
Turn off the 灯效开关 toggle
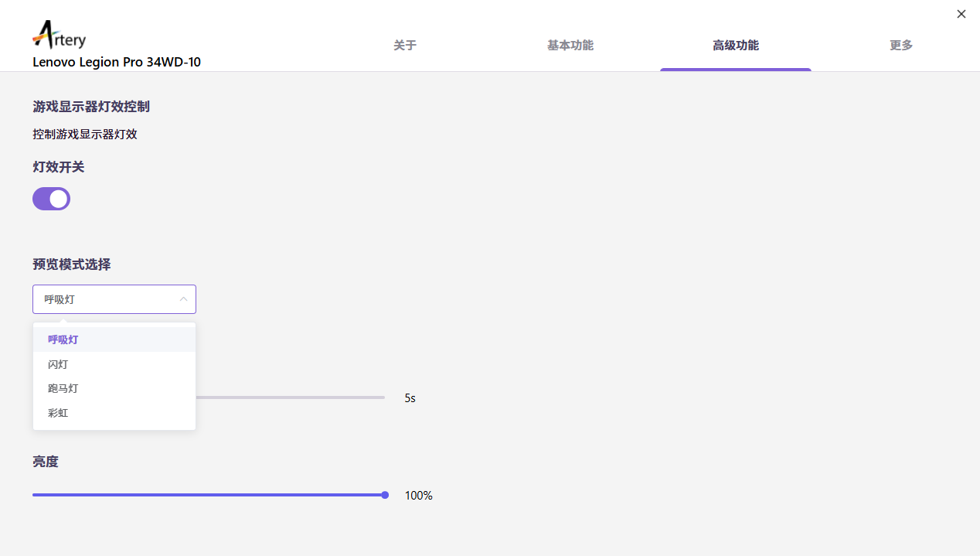(x=51, y=199)
